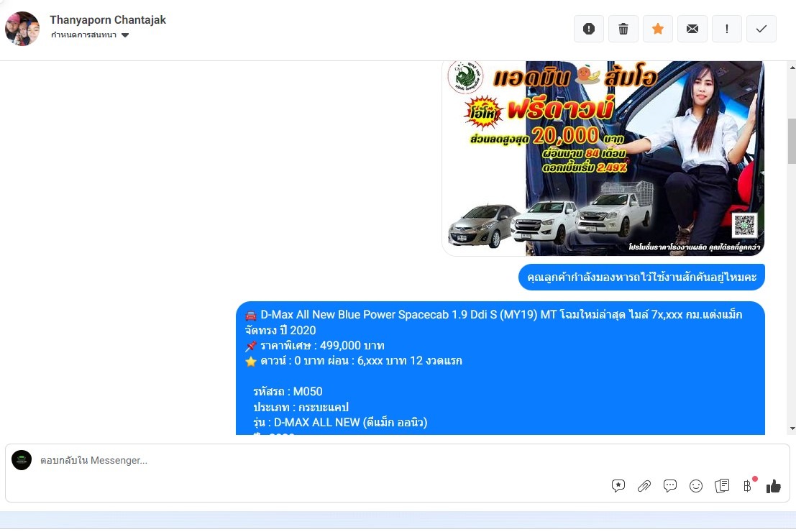The width and height of the screenshot is (796, 532).
Task: Click the chat scrollbar down arrow
Action: coord(792,429)
